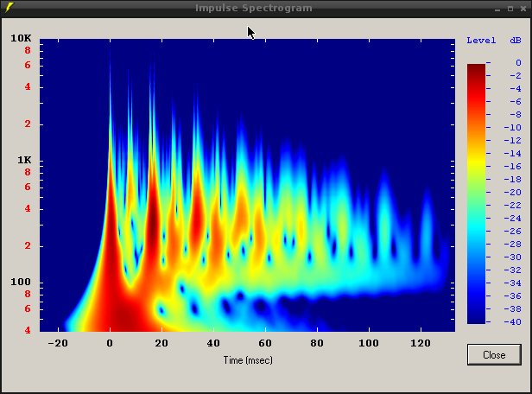Click the 'Level' legend label
Screen dimensions: 532x394
tap(481, 41)
